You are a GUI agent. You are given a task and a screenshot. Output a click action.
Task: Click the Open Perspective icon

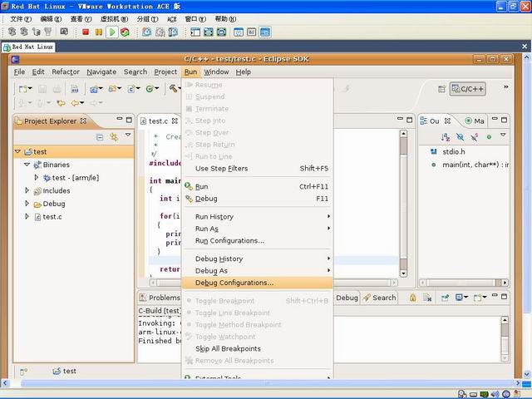point(441,89)
